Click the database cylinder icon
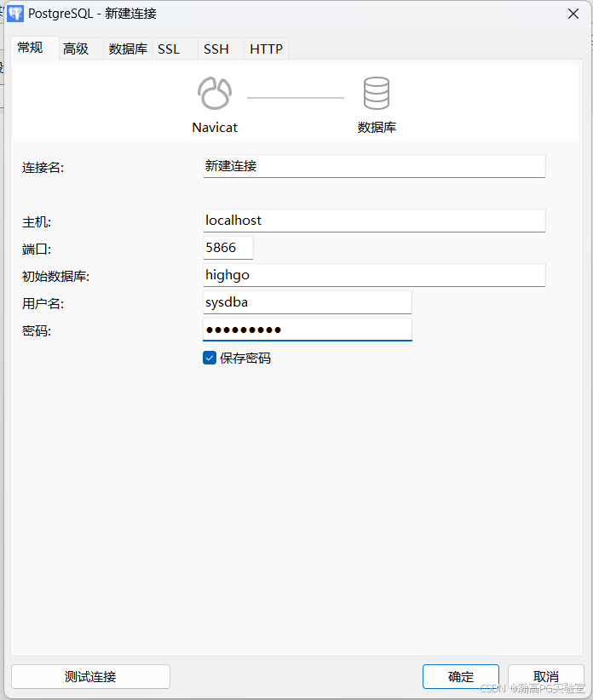 377,94
